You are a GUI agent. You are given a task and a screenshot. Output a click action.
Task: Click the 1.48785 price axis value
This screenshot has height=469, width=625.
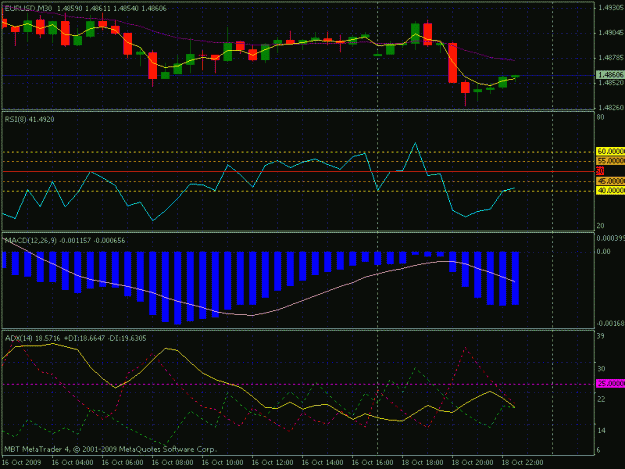611,58
